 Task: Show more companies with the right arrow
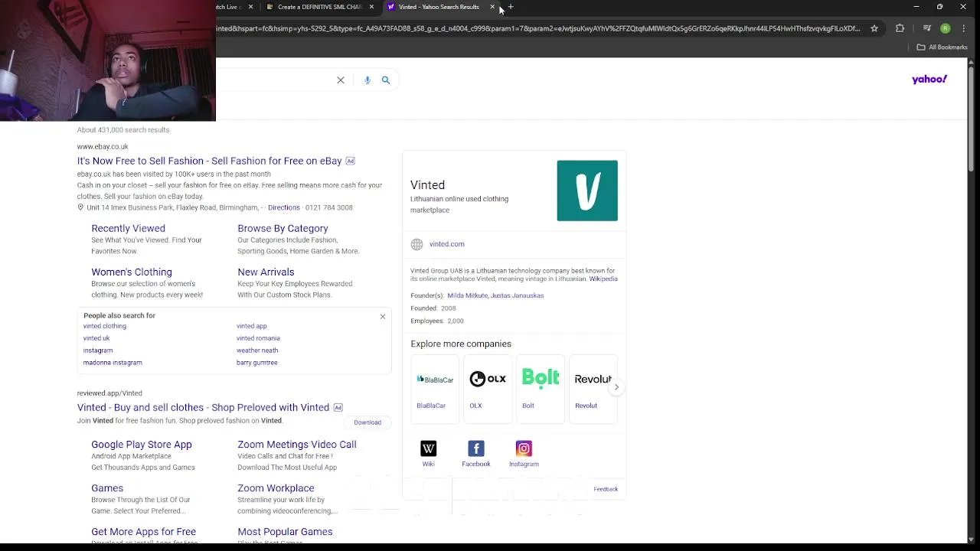tap(616, 387)
